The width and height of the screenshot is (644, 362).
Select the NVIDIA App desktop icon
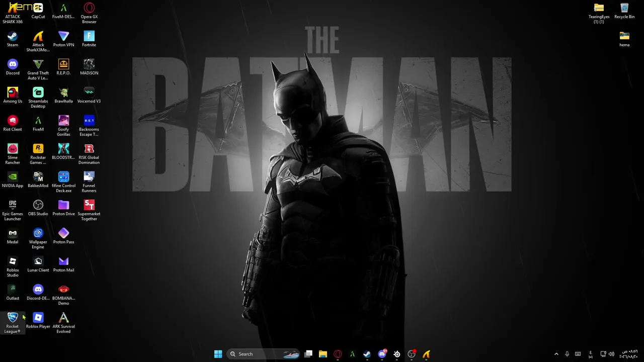click(13, 180)
